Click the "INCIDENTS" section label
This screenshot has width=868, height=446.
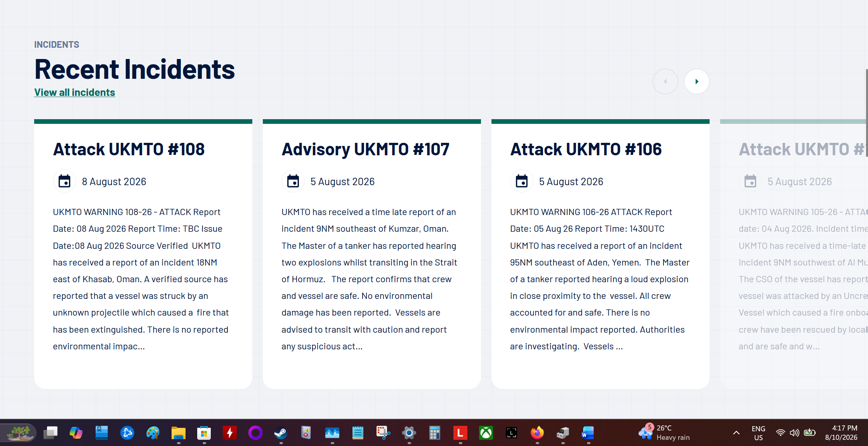coord(57,45)
